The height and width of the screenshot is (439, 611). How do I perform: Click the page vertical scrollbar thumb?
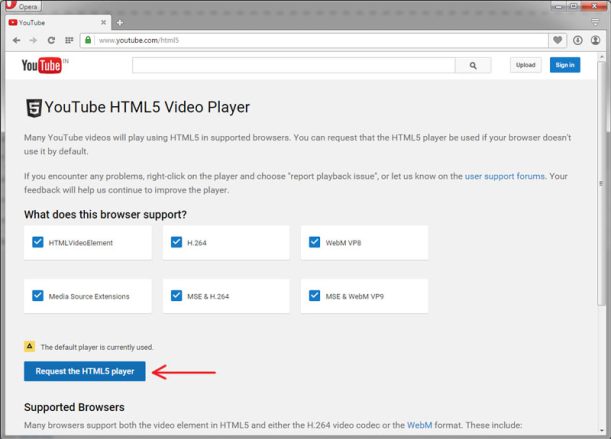601,183
